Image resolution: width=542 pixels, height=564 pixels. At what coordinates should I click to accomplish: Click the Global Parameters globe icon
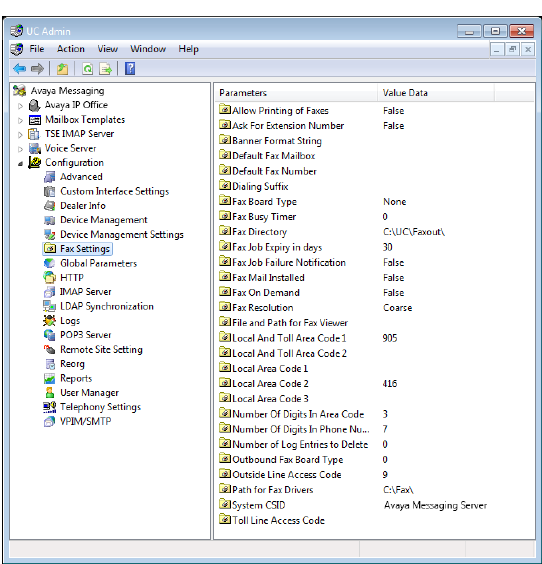coord(49,263)
